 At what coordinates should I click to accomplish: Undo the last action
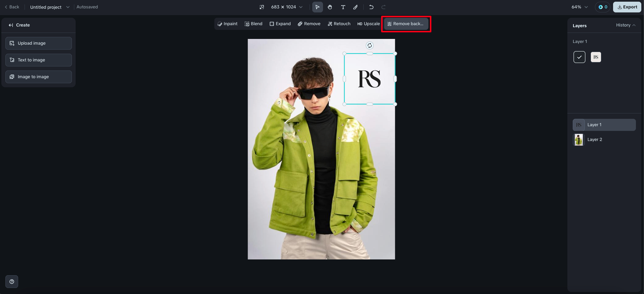pos(371,7)
